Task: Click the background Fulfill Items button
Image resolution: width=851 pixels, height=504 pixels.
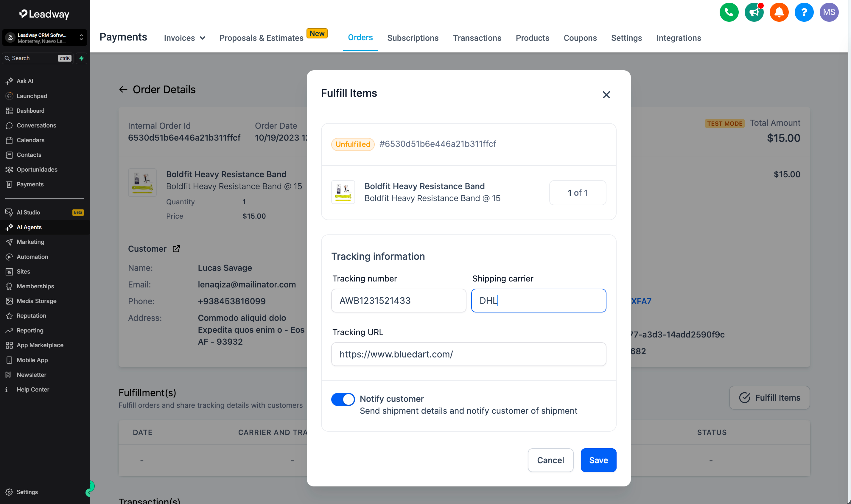Action: 769,398
